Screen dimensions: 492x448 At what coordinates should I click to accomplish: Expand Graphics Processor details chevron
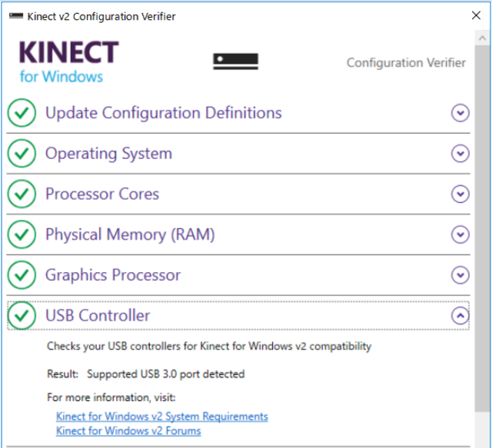tap(460, 275)
